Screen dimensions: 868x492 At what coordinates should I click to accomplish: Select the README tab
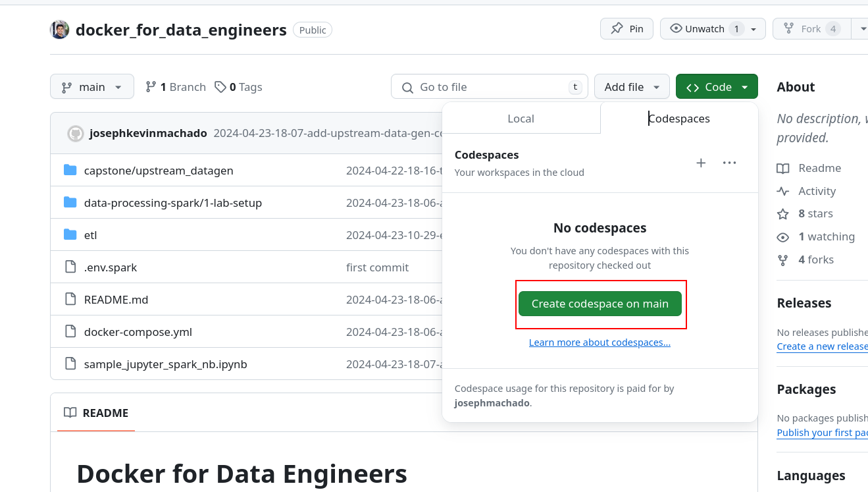pyautogui.click(x=96, y=413)
